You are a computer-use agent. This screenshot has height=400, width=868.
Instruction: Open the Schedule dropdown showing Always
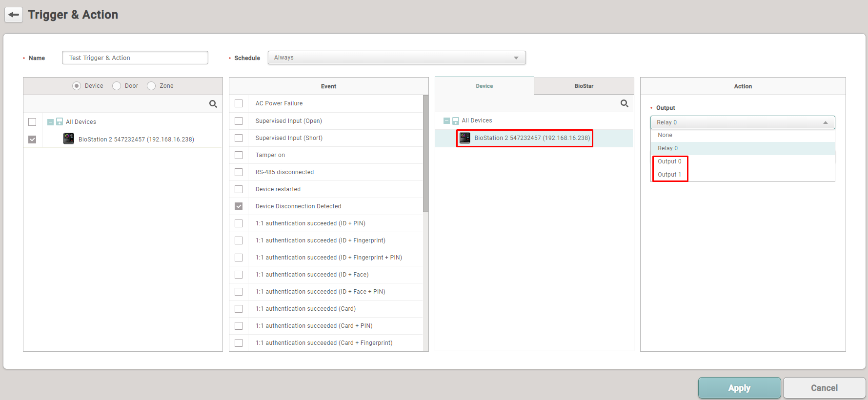pos(396,58)
